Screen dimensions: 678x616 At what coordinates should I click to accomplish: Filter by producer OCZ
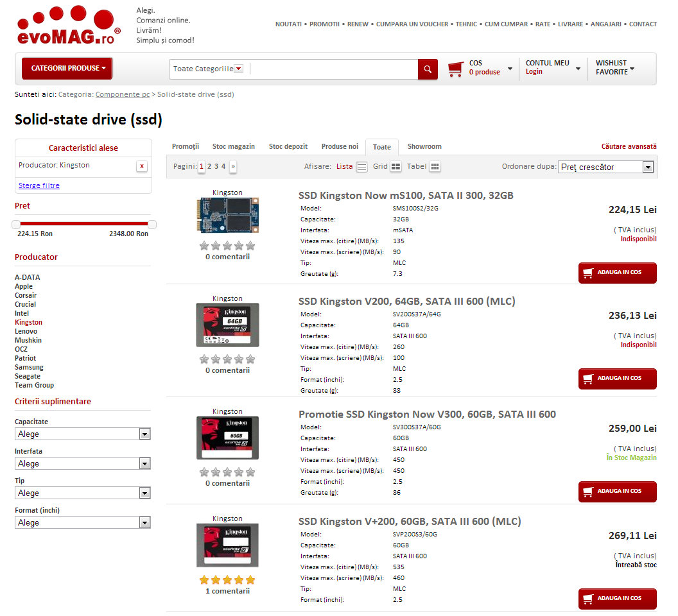coord(21,349)
